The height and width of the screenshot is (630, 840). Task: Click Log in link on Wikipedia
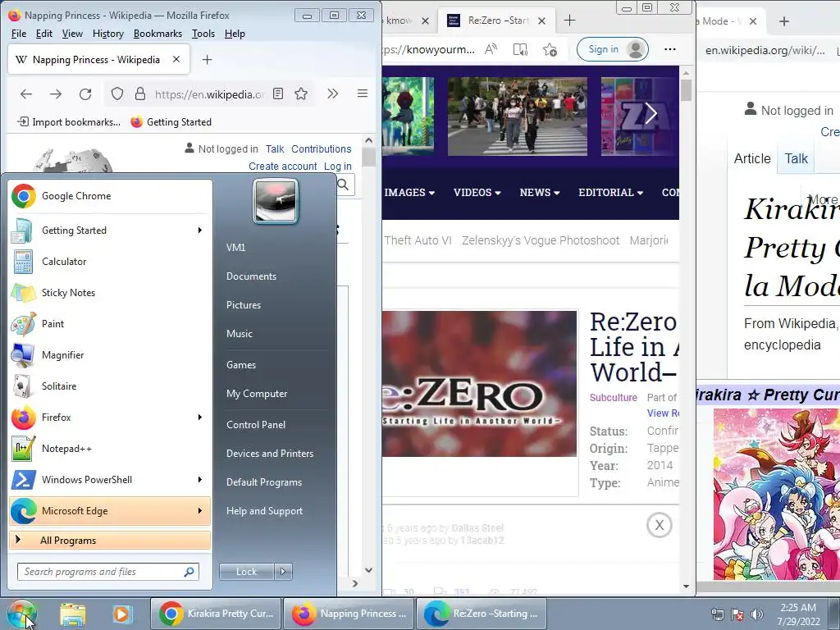click(x=337, y=166)
